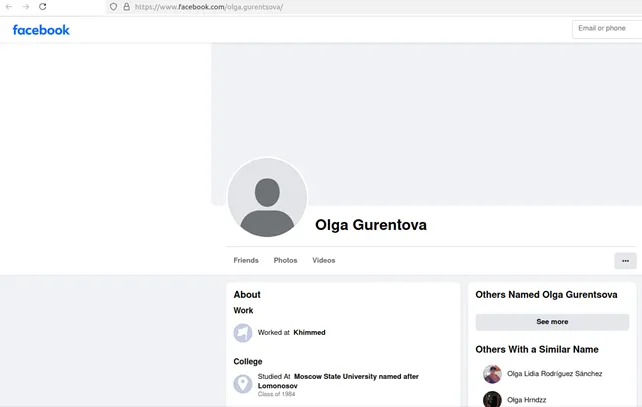Click the Email or phone field
The image size is (642, 407).
tap(606, 29)
